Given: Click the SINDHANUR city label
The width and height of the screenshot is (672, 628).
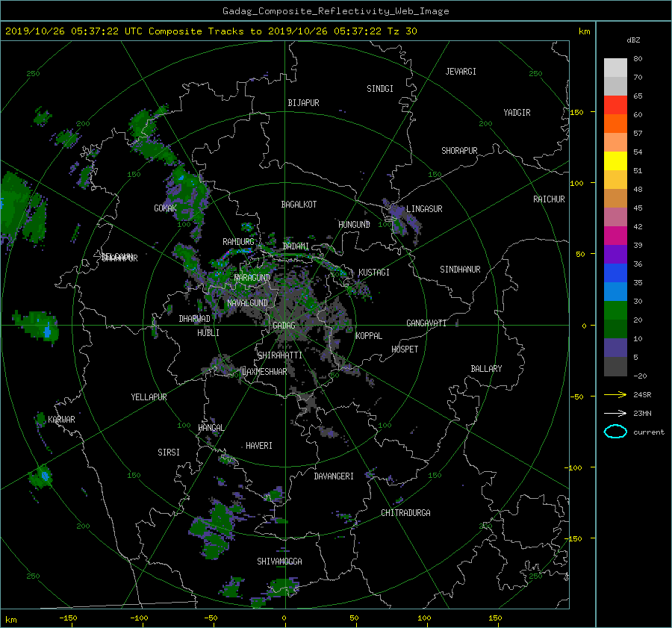Looking at the screenshot, I should click(x=460, y=270).
